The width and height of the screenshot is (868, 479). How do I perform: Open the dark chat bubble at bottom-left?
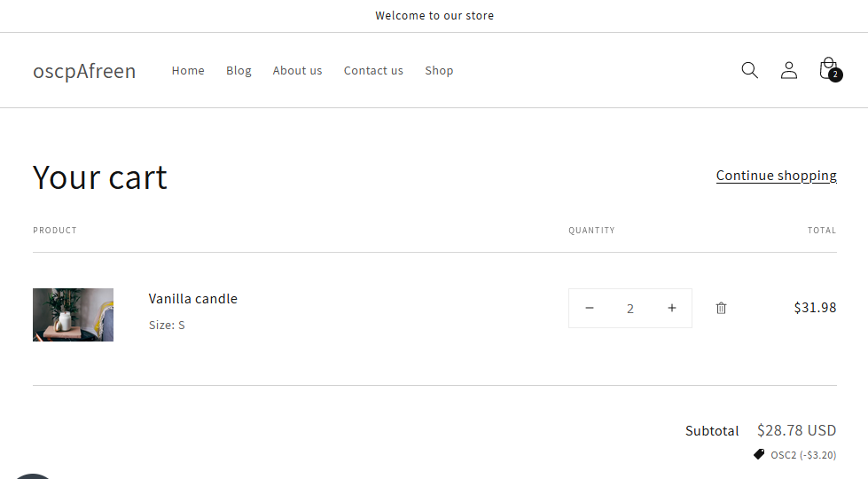tap(34, 475)
